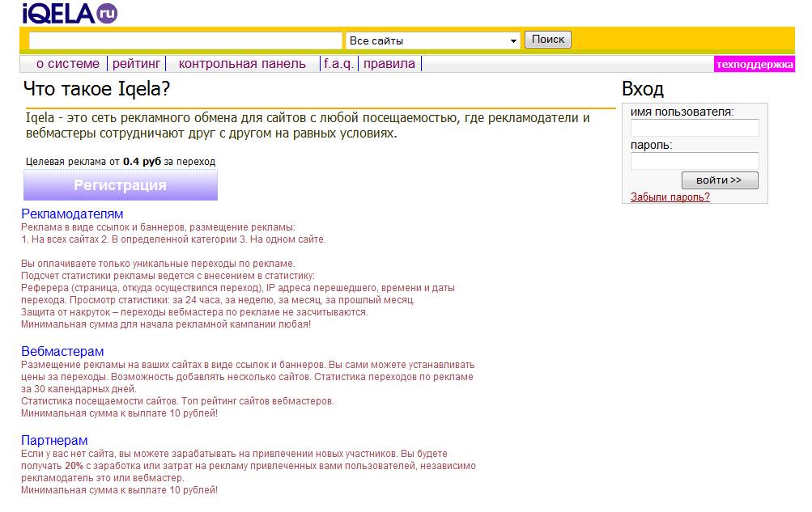Click the 'Вход' login panel heading
This screenshot has width=812, height=512.
pyautogui.click(x=643, y=89)
